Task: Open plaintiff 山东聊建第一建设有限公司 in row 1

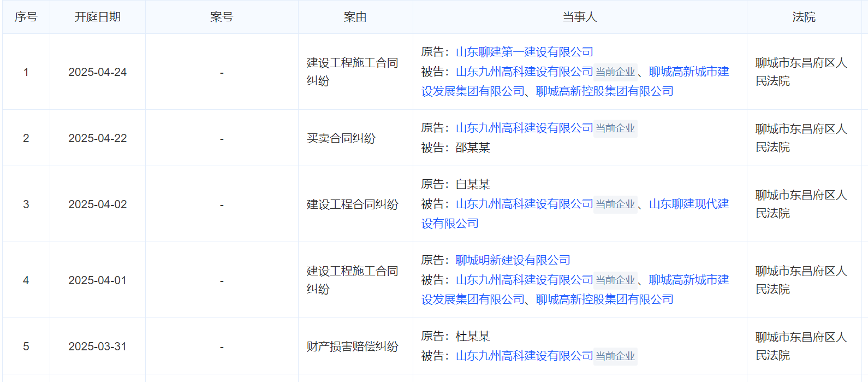Action: pos(524,52)
